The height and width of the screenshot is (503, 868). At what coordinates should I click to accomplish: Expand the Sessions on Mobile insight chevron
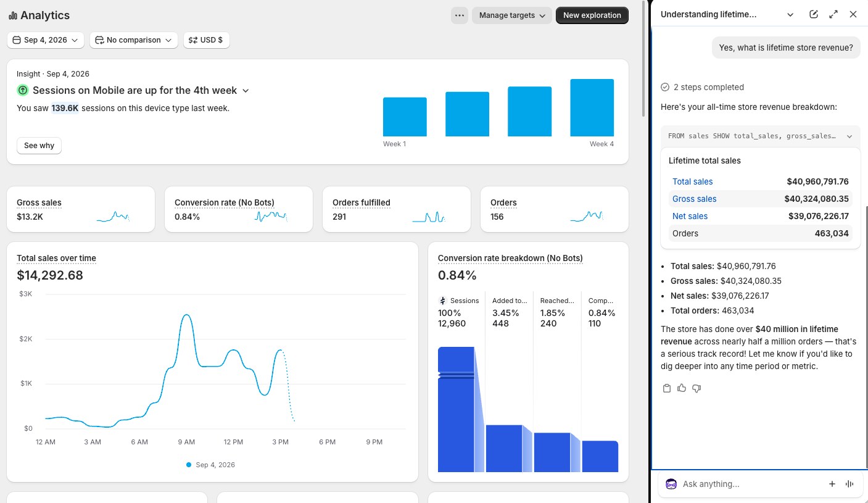(246, 91)
